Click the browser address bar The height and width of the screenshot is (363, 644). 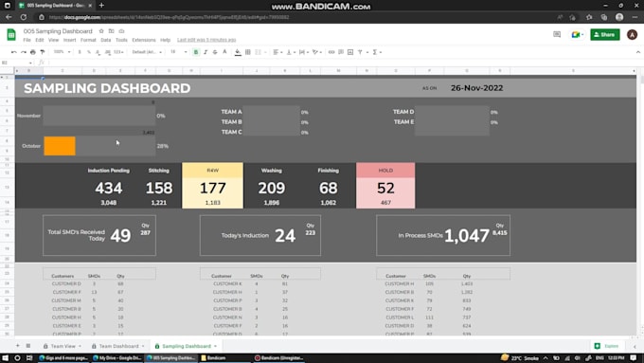click(x=295, y=17)
